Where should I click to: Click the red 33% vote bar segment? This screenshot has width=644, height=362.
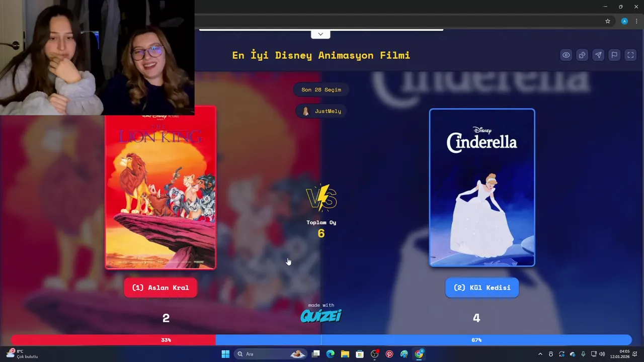(x=114, y=340)
